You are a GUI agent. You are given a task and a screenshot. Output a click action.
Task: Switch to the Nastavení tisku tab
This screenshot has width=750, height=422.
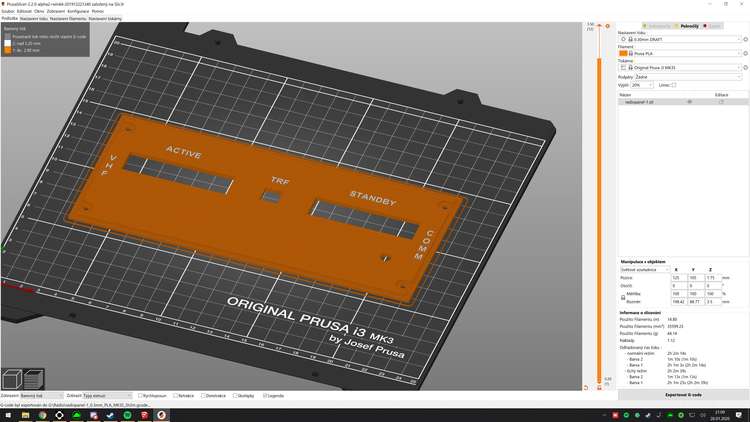(34, 18)
